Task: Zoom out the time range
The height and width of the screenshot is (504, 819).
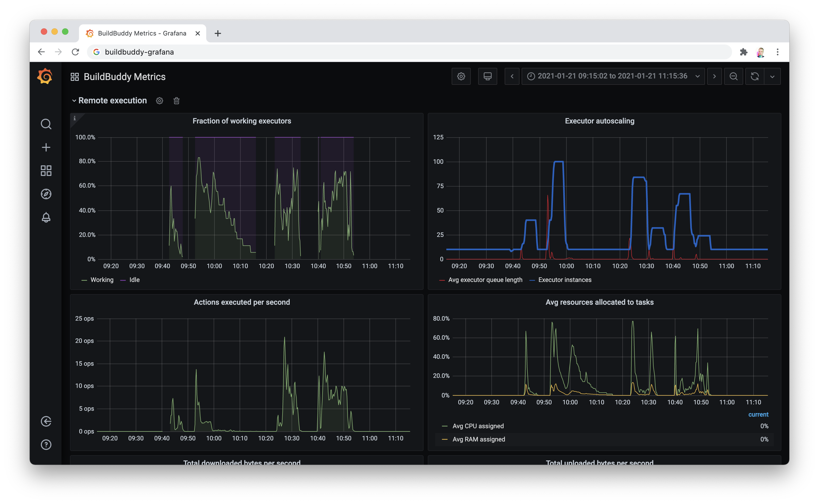Action: 733,76
